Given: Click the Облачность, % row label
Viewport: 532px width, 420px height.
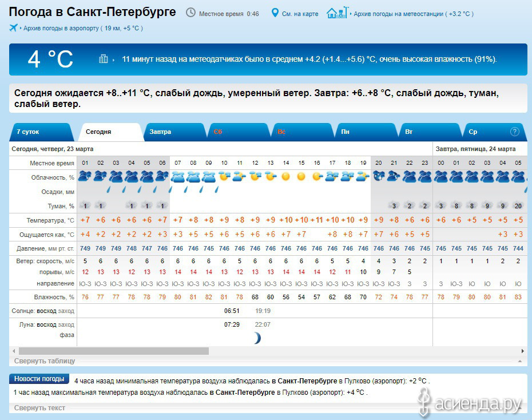Looking at the screenshot, I should (x=53, y=177).
